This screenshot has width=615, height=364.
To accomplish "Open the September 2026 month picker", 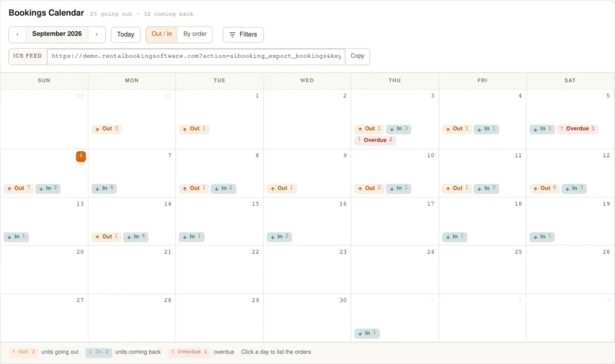I will point(57,34).
